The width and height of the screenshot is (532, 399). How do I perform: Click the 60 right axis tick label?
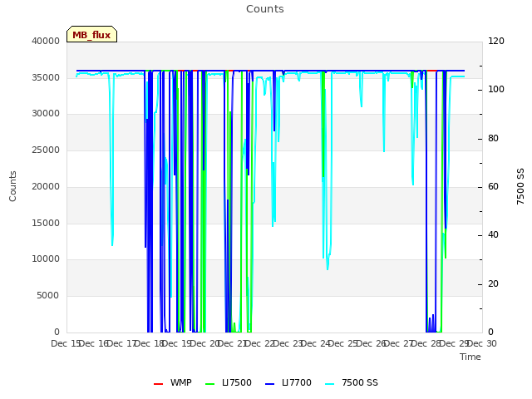[x=493, y=186]
